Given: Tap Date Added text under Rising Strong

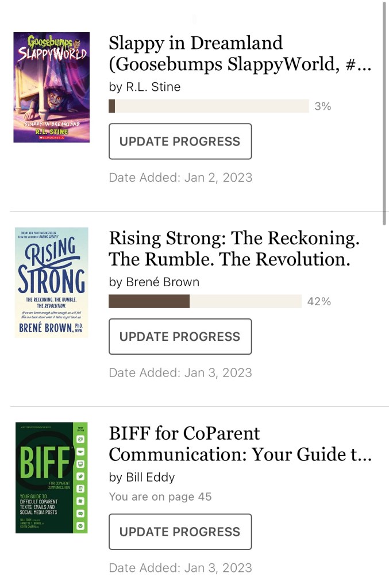Looking at the screenshot, I should click(180, 372).
